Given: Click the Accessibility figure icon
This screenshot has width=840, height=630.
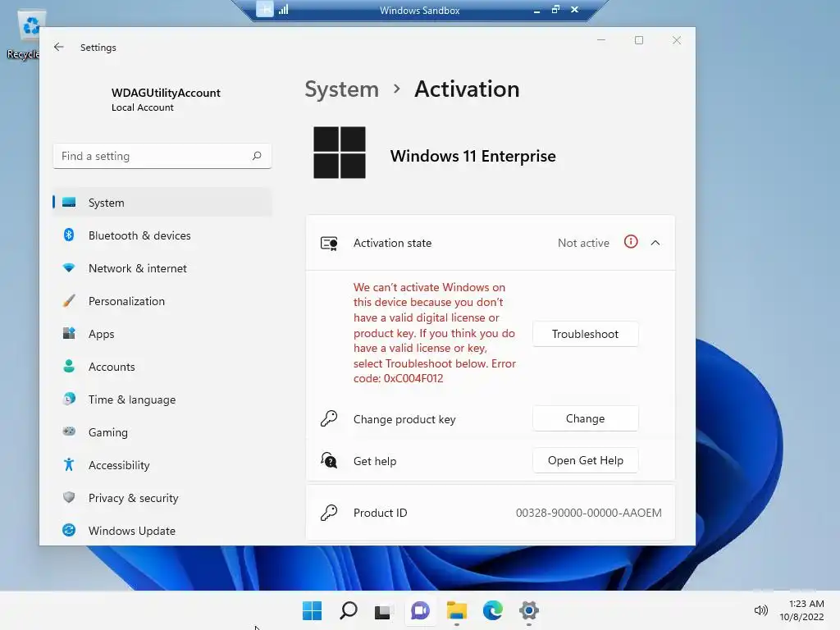Looking at the screenshot, I should (69, 464).
